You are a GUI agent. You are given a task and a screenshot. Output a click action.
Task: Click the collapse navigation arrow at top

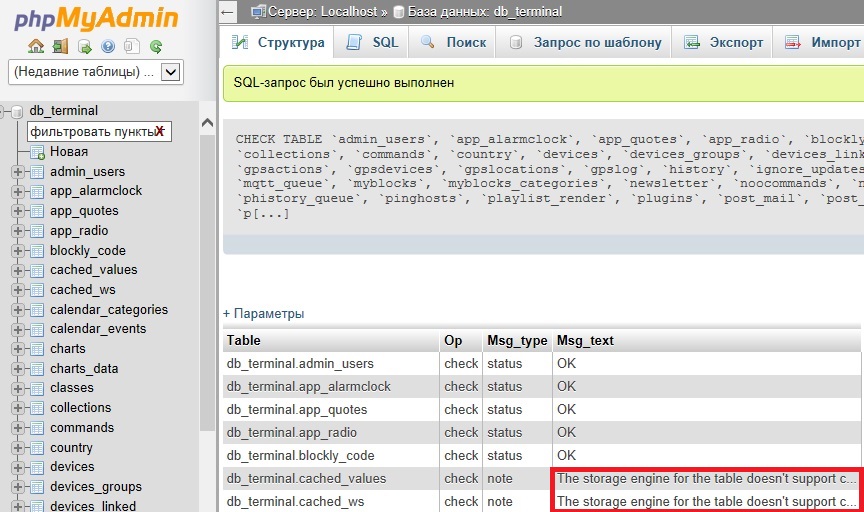coord(228,12)
